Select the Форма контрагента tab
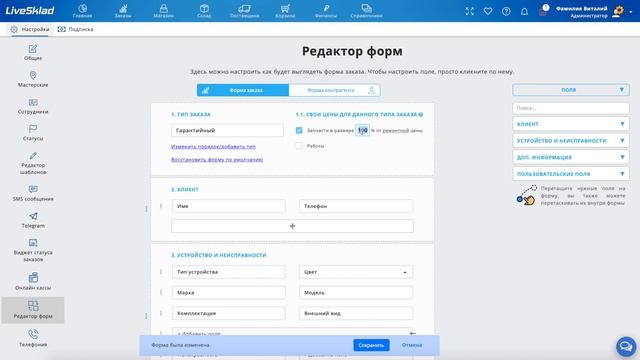 334,90
